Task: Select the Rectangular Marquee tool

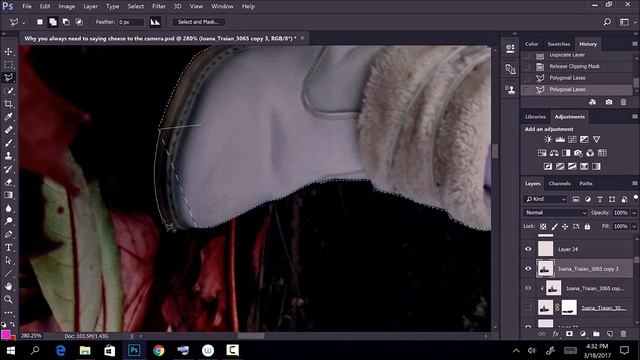Action: click(8, 65)
